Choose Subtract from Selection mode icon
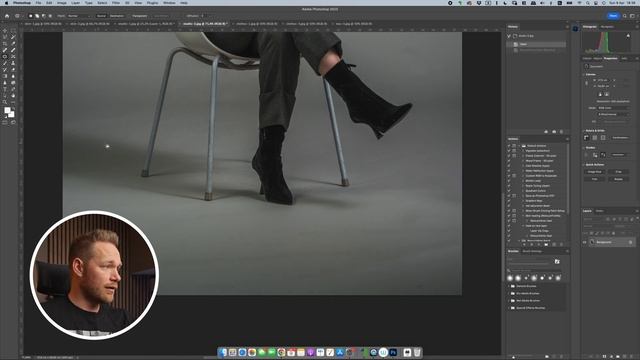This screenshot has height=360, width=640. click(44, 16)
